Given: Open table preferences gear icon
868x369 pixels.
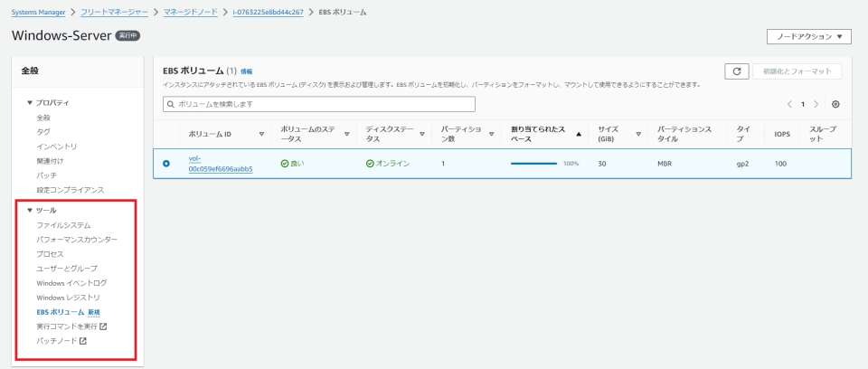Looking at the screenshot, I should tap(835, 104).
